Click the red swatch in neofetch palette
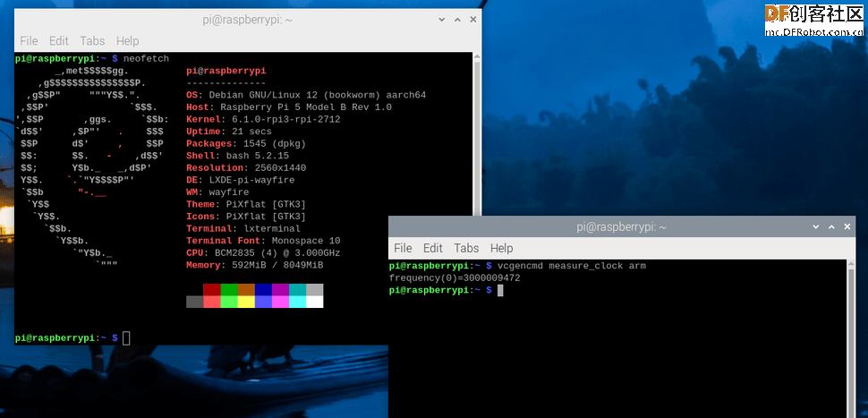Image resolution: width=868 pixels, height=418 pixels. coord(212,289)
